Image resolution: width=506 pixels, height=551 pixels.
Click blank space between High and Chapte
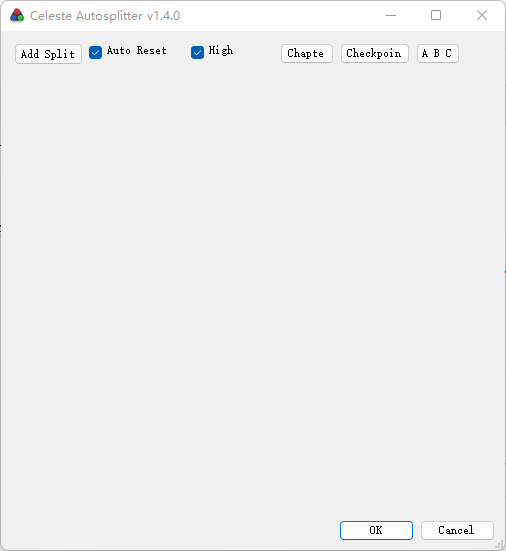(257, 53)
